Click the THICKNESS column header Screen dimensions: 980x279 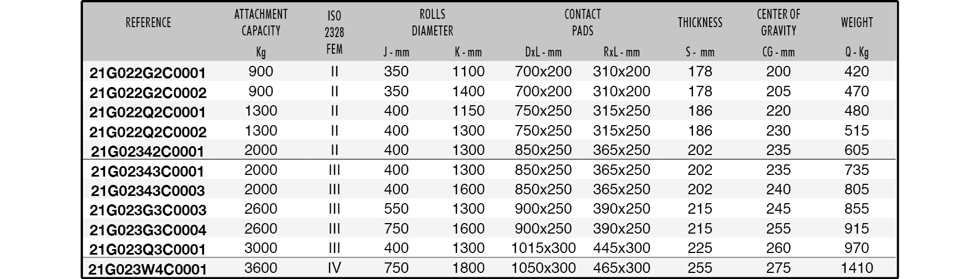(700, 23)
